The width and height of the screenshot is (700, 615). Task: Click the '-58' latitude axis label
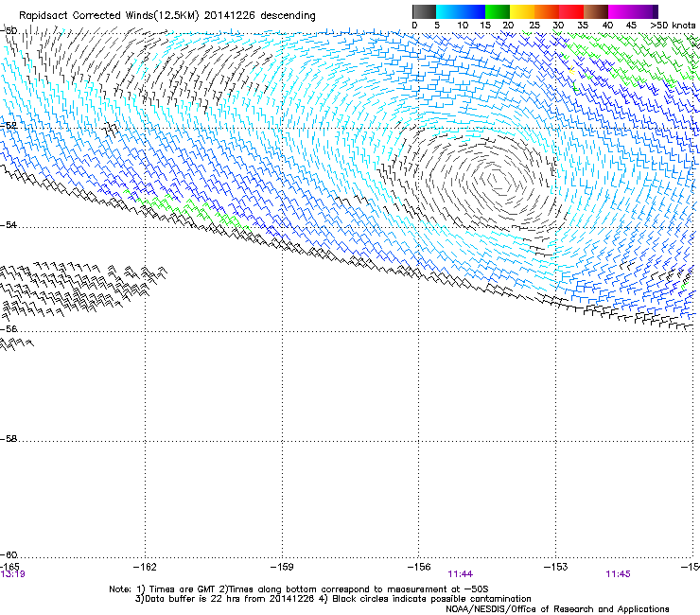(x=9, y=439)
